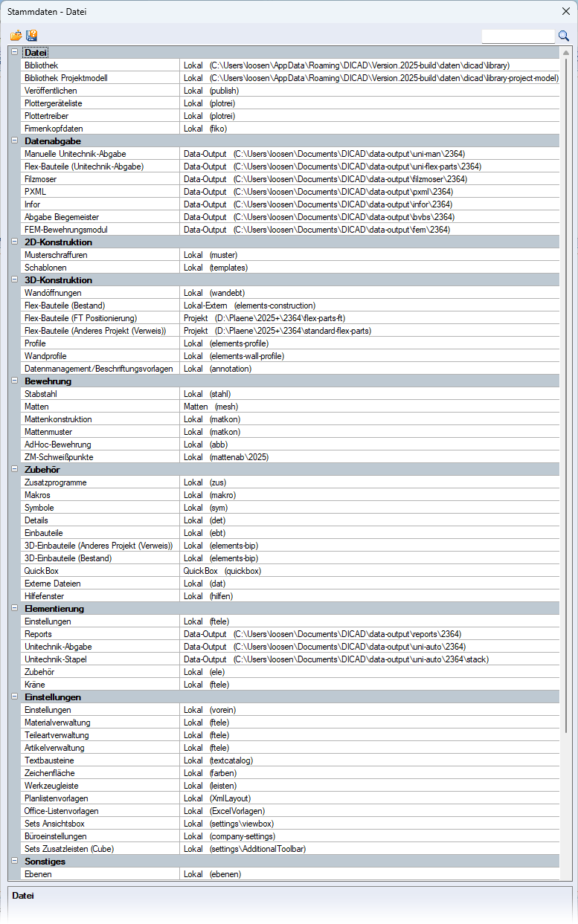Select the Reports row
Viewport: 578px width, 924px height.
(290, 634)
